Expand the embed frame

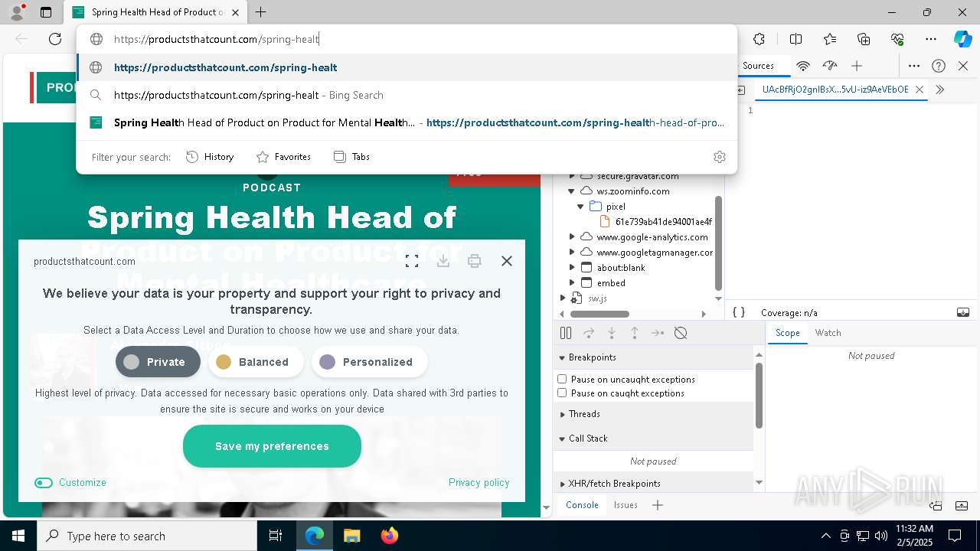(571, 283)
